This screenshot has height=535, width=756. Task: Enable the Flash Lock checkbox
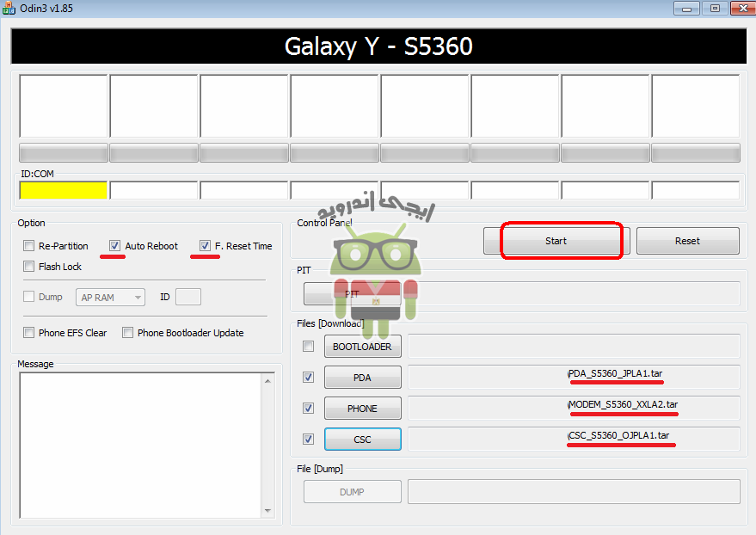(x=29, y=267)
